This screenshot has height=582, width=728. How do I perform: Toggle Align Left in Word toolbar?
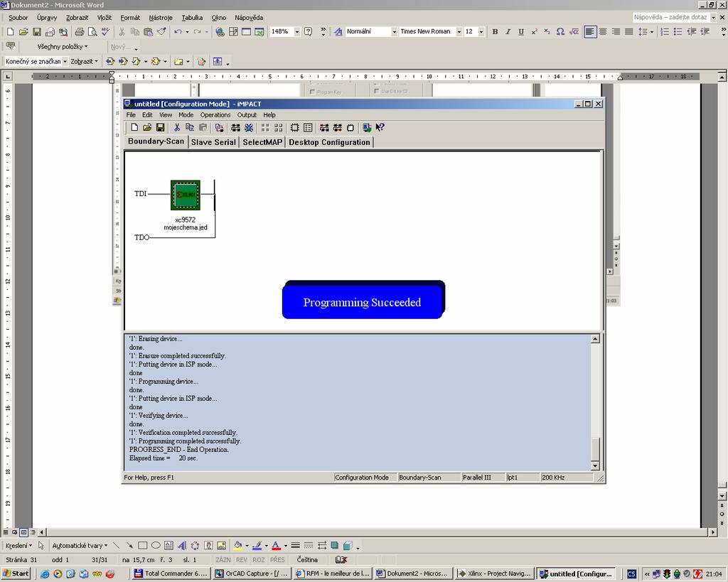click(x=590, y=31)
